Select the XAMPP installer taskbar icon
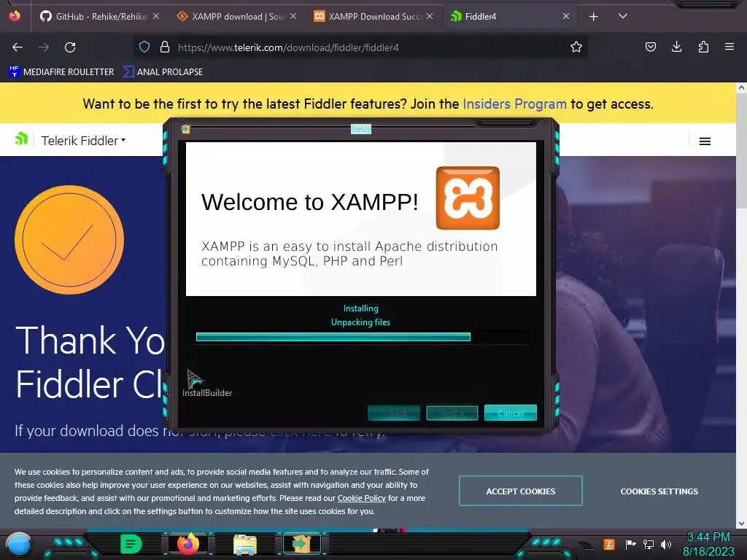This screenshot has height=560, width=747. pyautogui.click(x=301, y=544)
